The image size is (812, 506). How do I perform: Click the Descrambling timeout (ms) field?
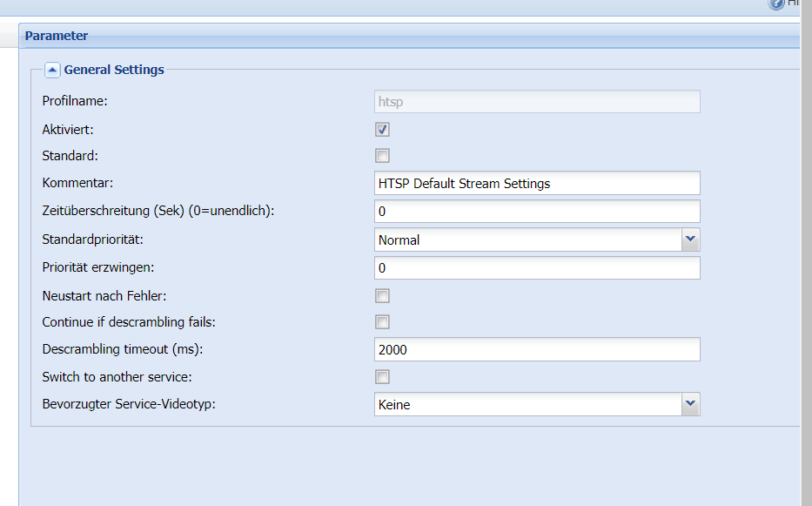(537, 349)
